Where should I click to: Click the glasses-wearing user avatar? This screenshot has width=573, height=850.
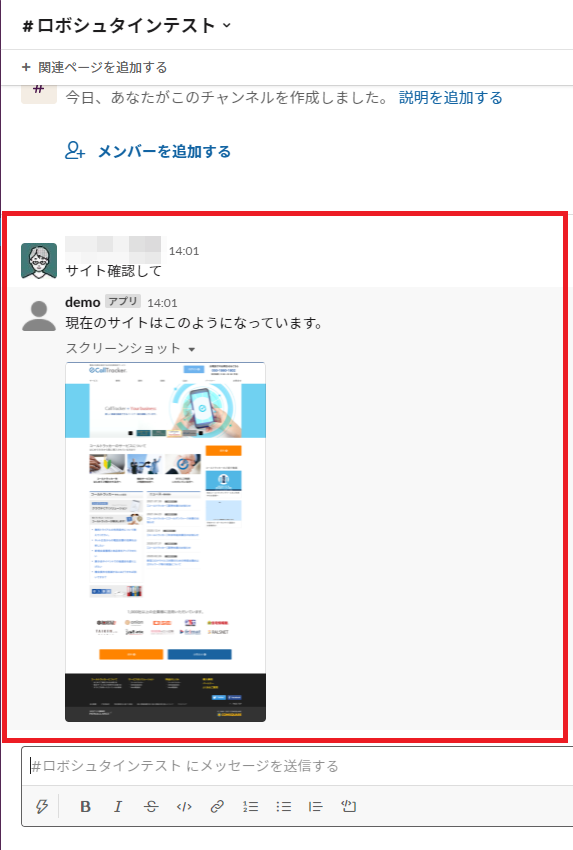[39, 261]
